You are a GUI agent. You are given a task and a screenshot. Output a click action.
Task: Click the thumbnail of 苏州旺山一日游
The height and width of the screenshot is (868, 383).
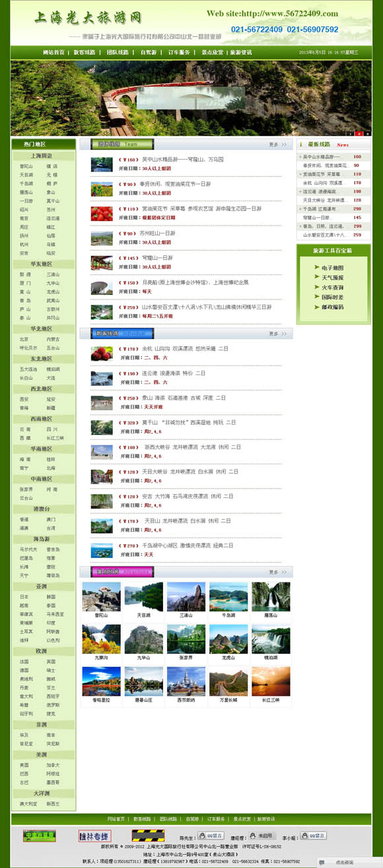pos(102,238)
